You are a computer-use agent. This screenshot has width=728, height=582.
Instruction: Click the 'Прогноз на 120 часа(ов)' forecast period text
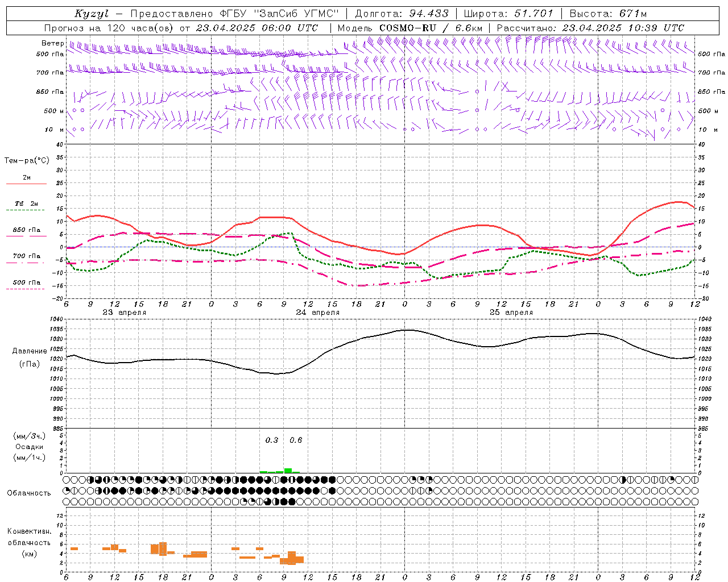pos(110,28)
